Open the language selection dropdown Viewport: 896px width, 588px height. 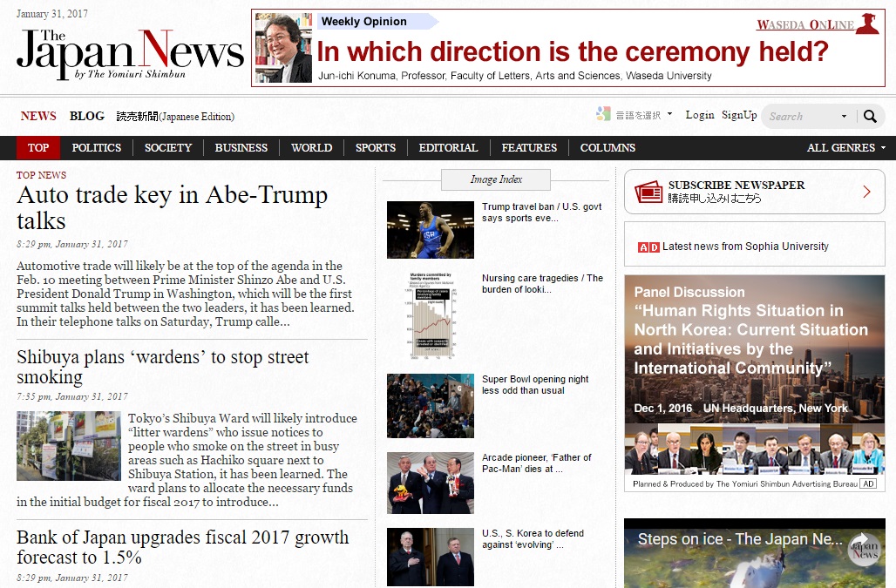click(644, 115)
